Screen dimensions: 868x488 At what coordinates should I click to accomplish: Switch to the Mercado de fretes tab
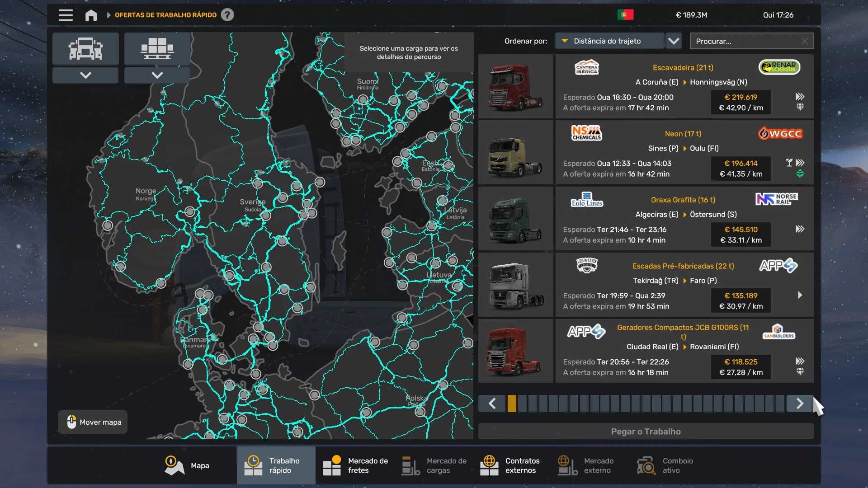click(x=355, y=465)
